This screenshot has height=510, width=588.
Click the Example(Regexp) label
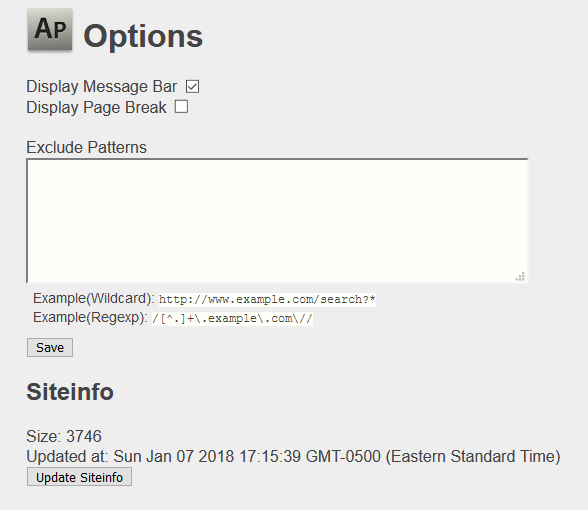tap(90, 318)
